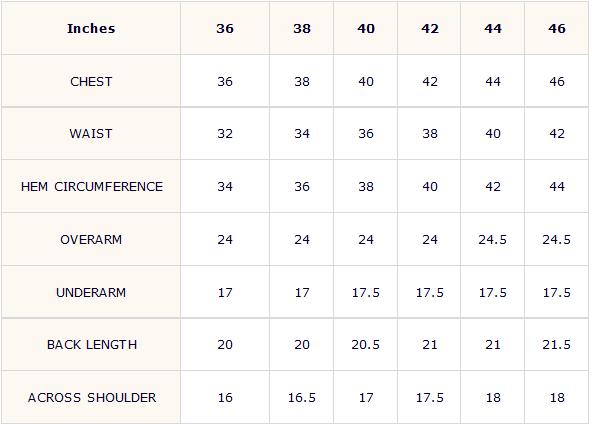
Task: Click the CHEST row label
Action: [91, 82]
